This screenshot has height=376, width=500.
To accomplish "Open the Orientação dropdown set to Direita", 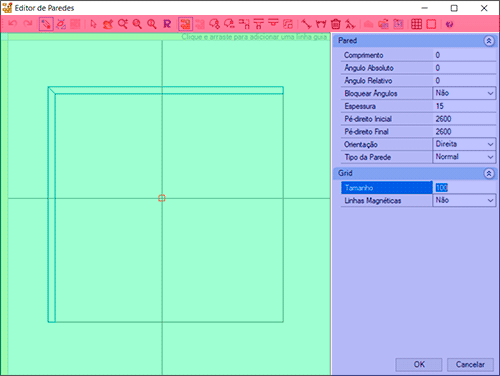I will pos(464,144).
